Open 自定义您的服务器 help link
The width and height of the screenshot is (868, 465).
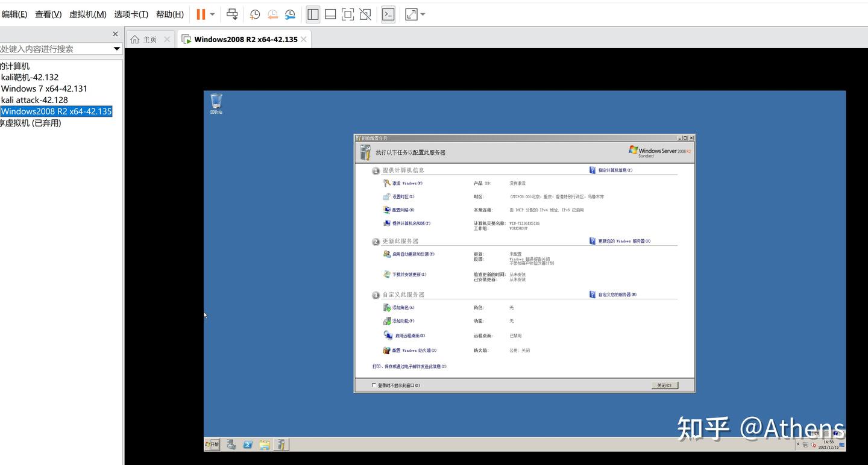pyautogui.click(x=617, y=295)
